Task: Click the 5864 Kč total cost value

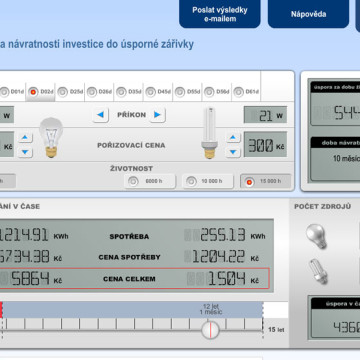Action: pyautogui.click(x=31, y=279)
